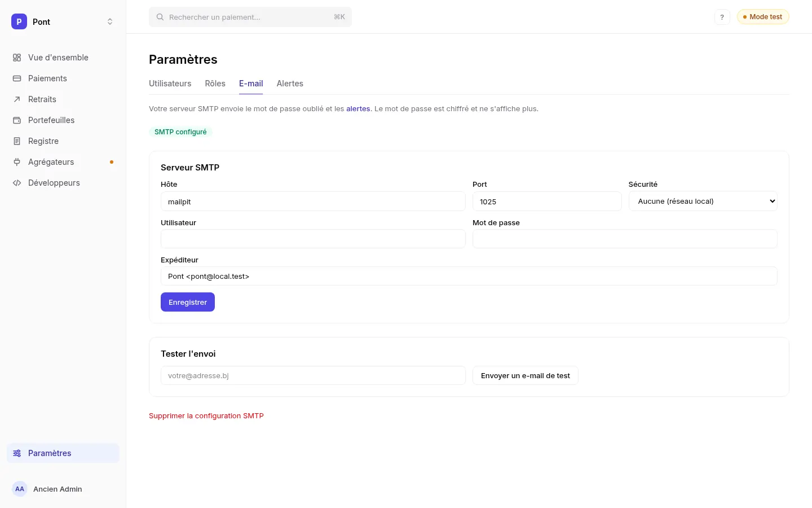Click Envoyer un e-mail de test
The height and width of the screenshot is (508, 812).
tap(525, 375)
